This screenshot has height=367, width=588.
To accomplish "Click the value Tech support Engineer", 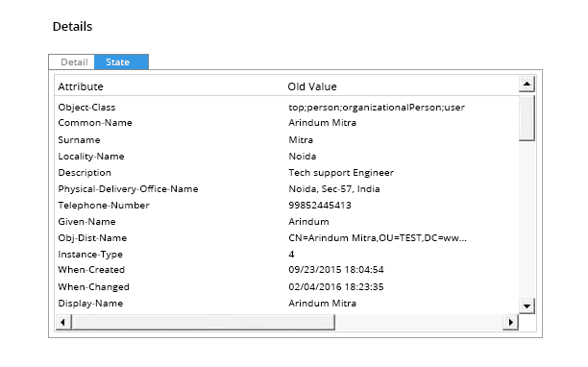I will 341,172.
